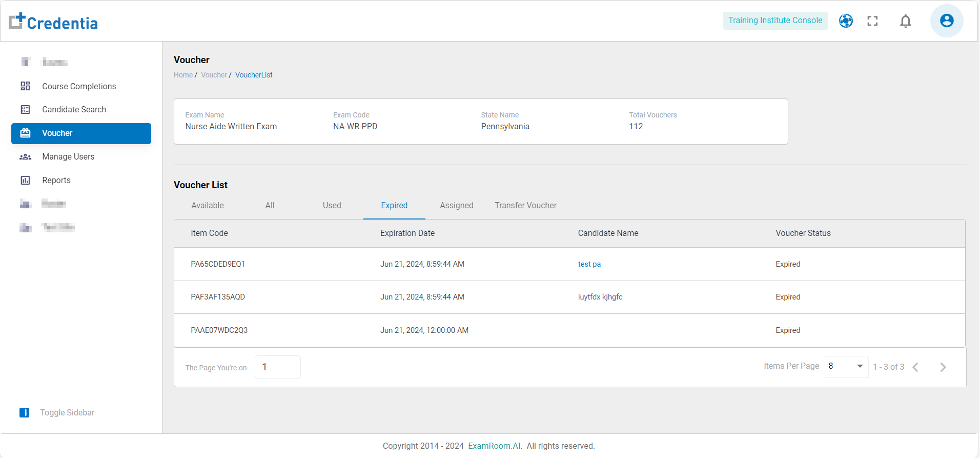This screenshot has height=458, width=980.
Task: Click the page number input field
Action: point(278,367)
